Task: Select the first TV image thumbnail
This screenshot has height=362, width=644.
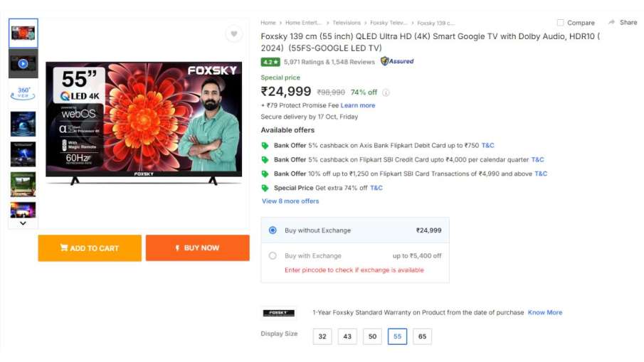Action: point(23,33)
